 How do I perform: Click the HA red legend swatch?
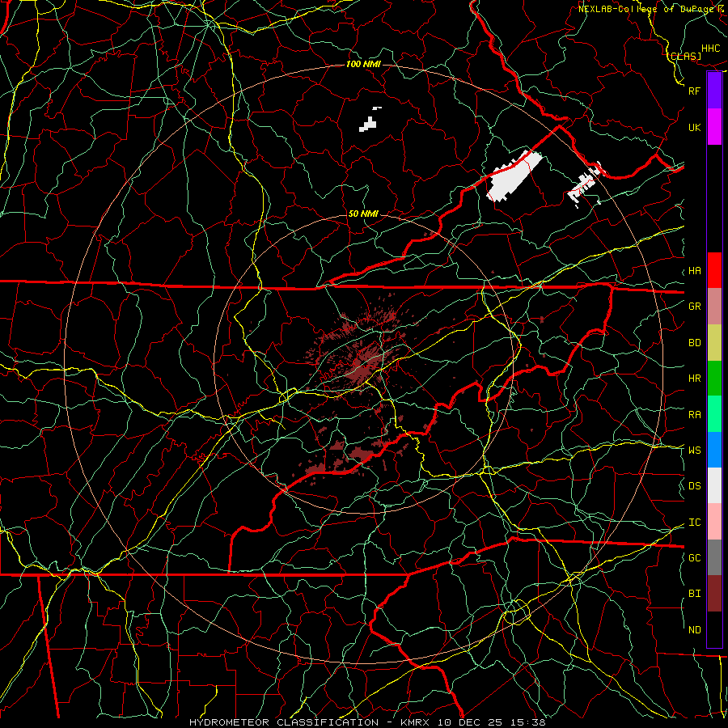[x=714, y=270]
